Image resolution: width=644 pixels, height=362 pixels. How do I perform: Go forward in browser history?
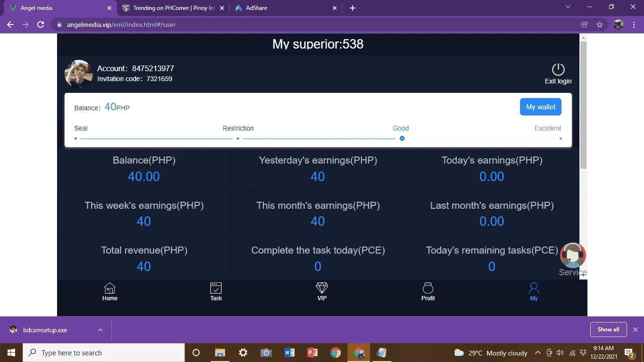25,25
